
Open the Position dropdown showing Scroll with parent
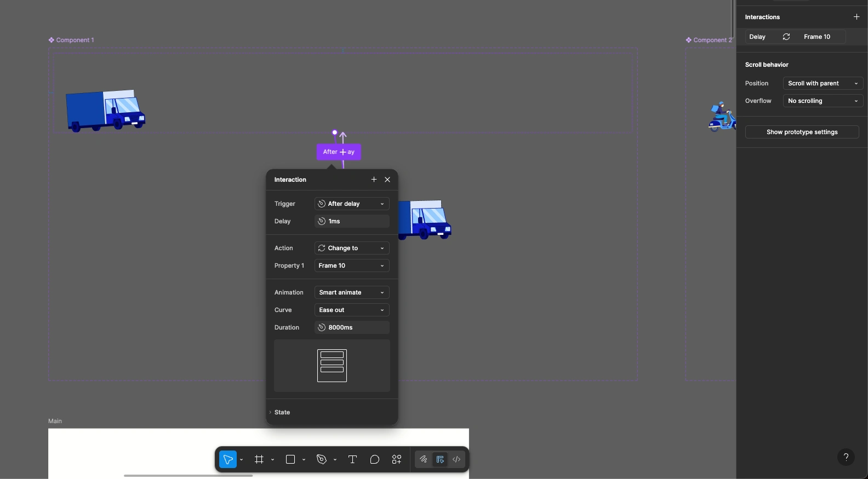823,83
